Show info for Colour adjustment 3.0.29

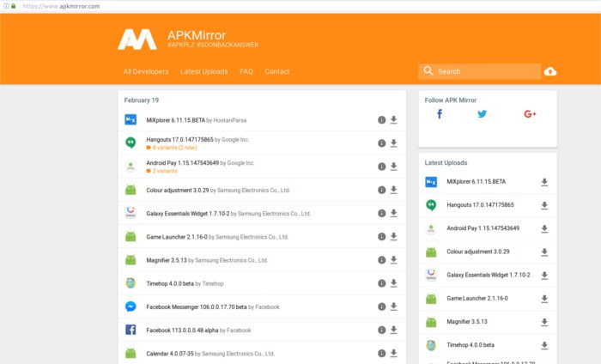pos(381,190)
